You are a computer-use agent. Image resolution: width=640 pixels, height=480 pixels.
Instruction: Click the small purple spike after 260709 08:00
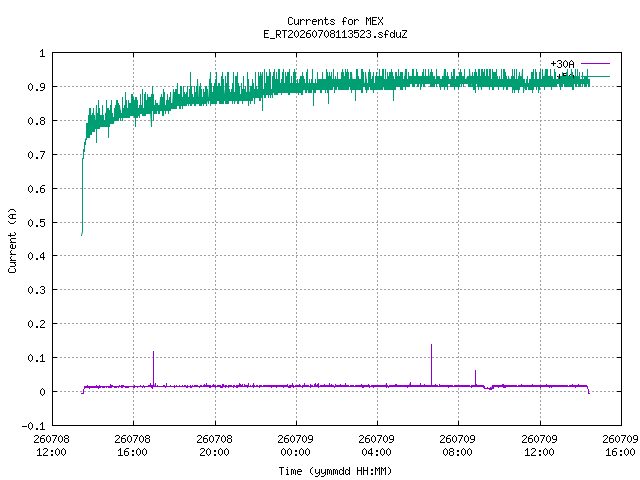[x=476, y=378]
